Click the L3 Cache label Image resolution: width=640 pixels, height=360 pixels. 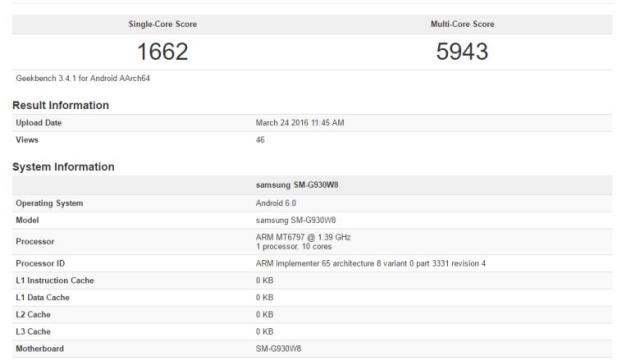(33, 332)
